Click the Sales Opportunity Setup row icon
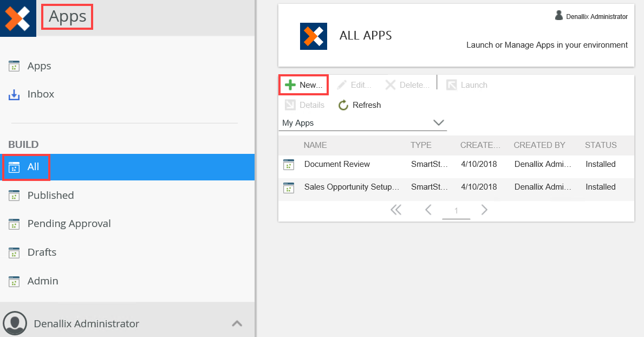Image resolution: width=644 pixels, height=337 pixels. pos(289,187)
